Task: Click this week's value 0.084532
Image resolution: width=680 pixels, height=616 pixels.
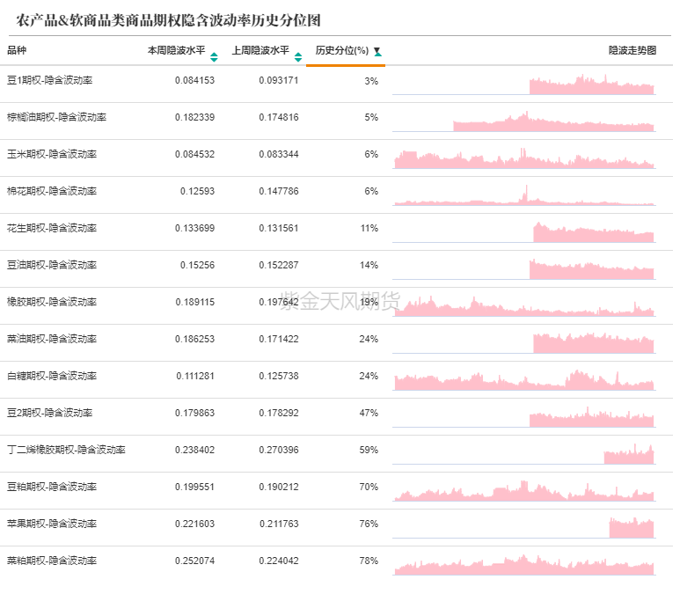Action: [x=194, y=154]
